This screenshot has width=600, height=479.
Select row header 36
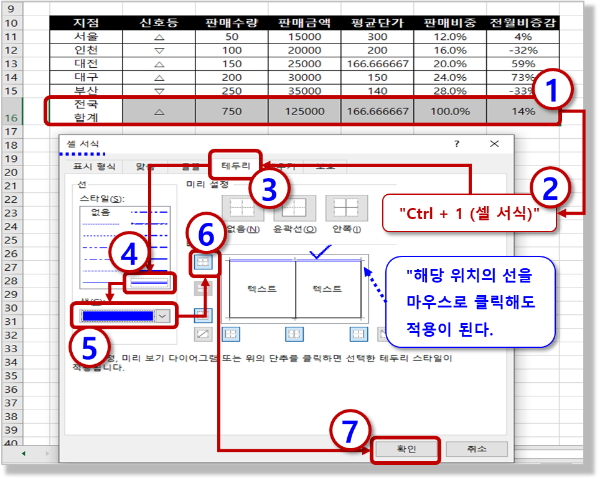click(x=11, y=389)
